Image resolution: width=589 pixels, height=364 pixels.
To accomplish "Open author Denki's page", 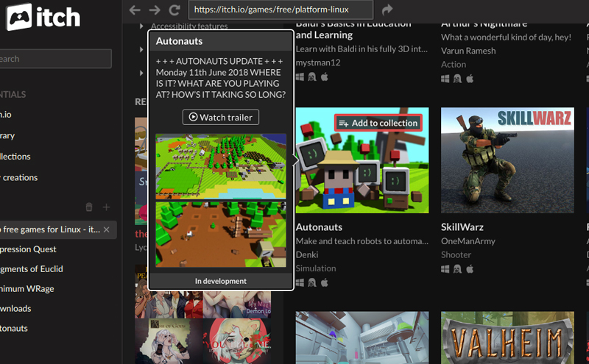I will pyautogui.click(x=307, y=254).
